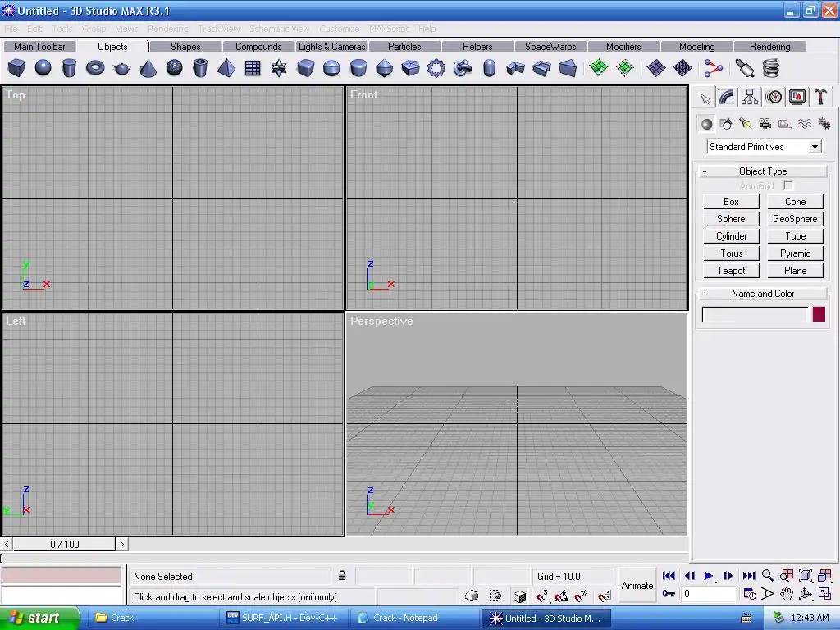Open the Standard Primitives dropdown
Image resolution: width=840 pixels, height=630 pixels.
815,147
